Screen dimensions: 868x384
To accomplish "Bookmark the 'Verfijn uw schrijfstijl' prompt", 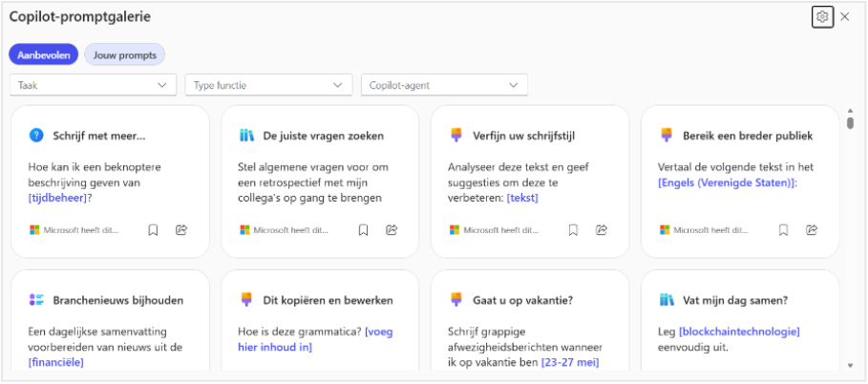I will tap(573, 229).
